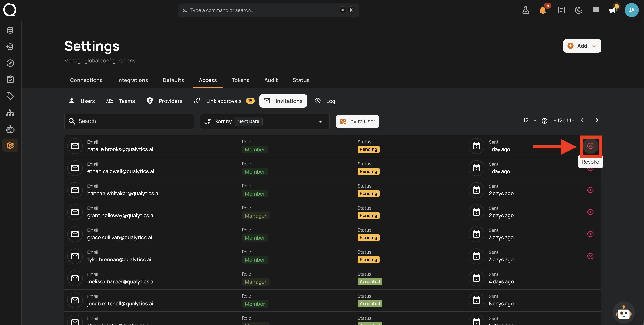Open the settings gear sidebar icon
The height and width of the screenshot is (325, 644).
tap(10, 145)
